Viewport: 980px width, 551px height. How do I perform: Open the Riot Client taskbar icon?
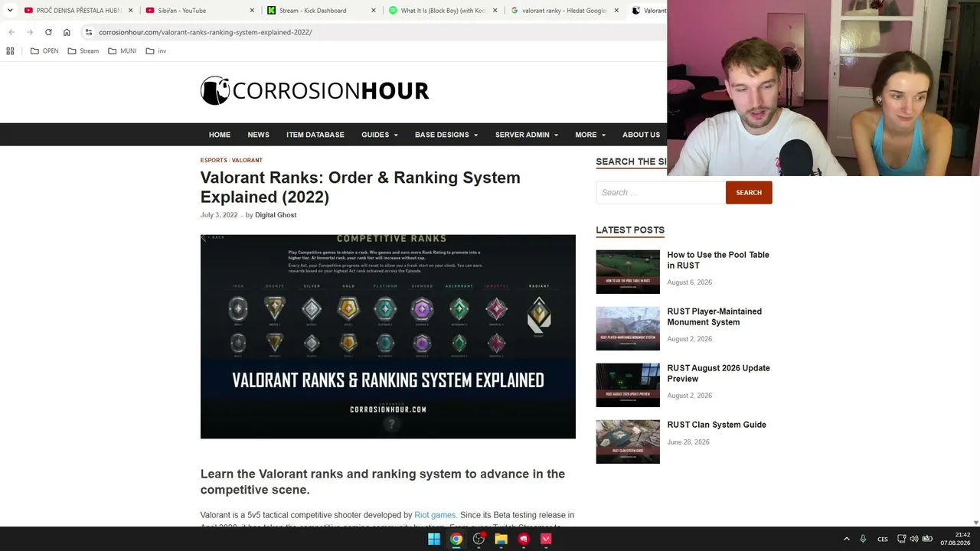pos(524,539)
